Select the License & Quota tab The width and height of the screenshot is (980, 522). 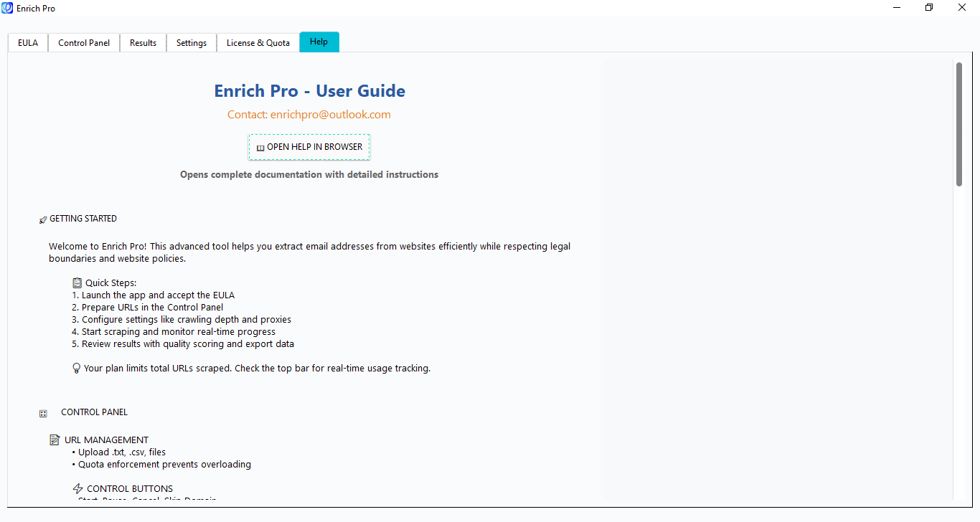(258, 43)
